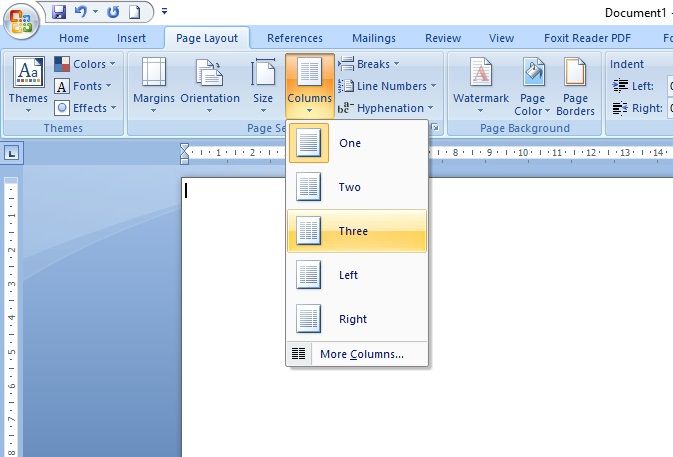Collapse the Columns dropdown button
Image resolution: width=673 pixels, height=457 pixels.
309,85
